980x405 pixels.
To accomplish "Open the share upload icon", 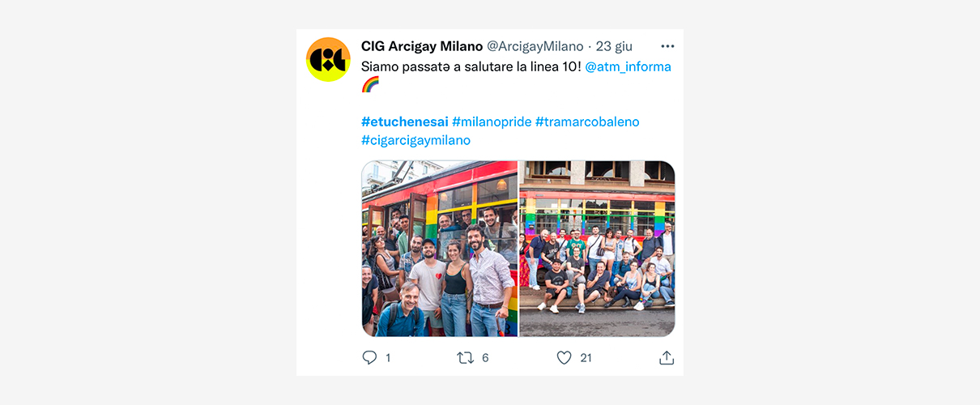I will point(667,357).
